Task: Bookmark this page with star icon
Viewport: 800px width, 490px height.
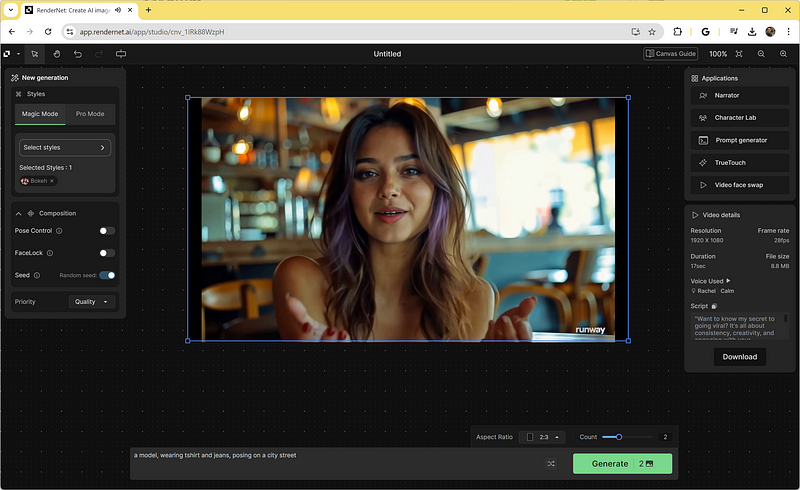Action: tap(652, 32)
